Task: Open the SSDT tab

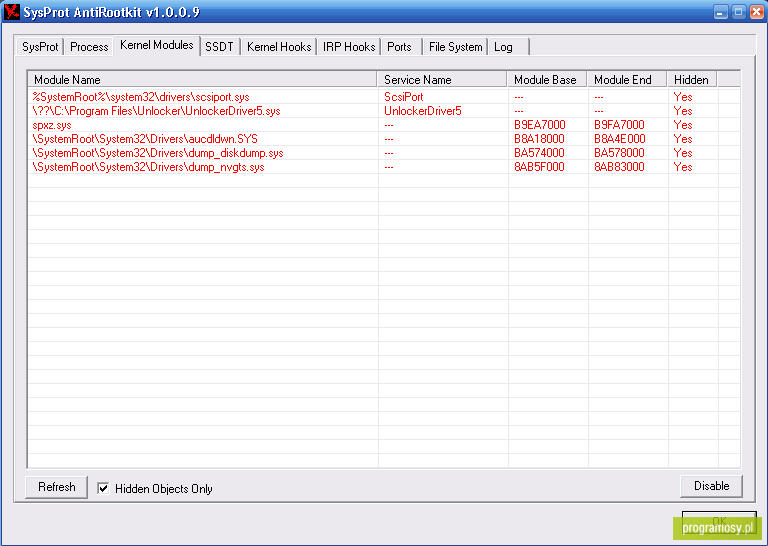Action: point(219,47)
